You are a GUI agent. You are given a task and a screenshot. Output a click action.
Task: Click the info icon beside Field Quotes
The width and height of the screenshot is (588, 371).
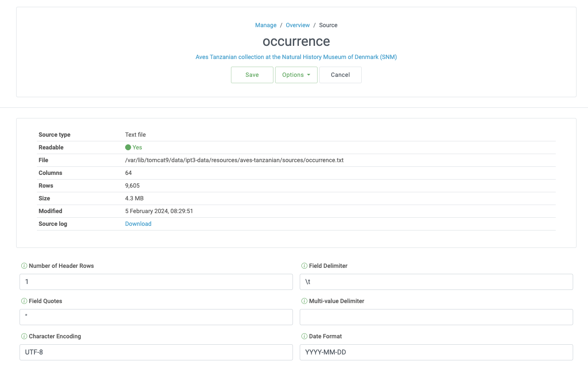pyautogui.click(x=24, y=301)
